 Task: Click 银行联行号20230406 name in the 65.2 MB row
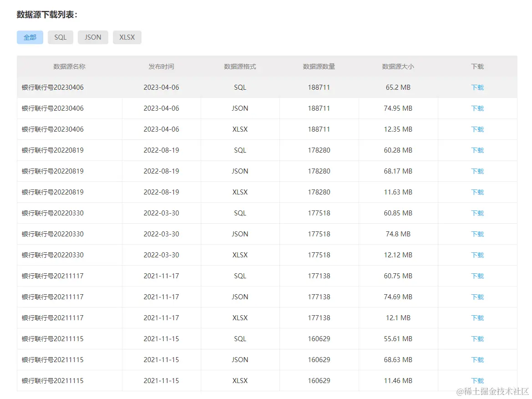tap(53, 87)
